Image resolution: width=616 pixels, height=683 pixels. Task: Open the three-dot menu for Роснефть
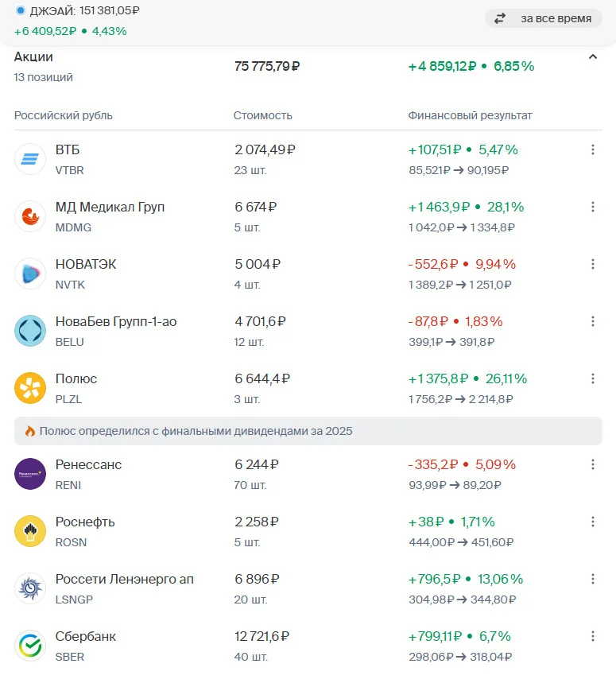point(592,522)
